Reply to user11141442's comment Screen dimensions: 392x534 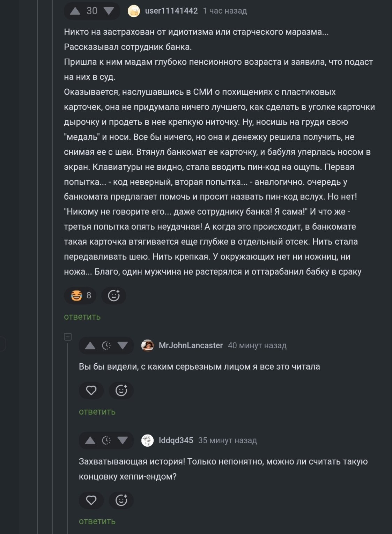(x=82, y=317)
